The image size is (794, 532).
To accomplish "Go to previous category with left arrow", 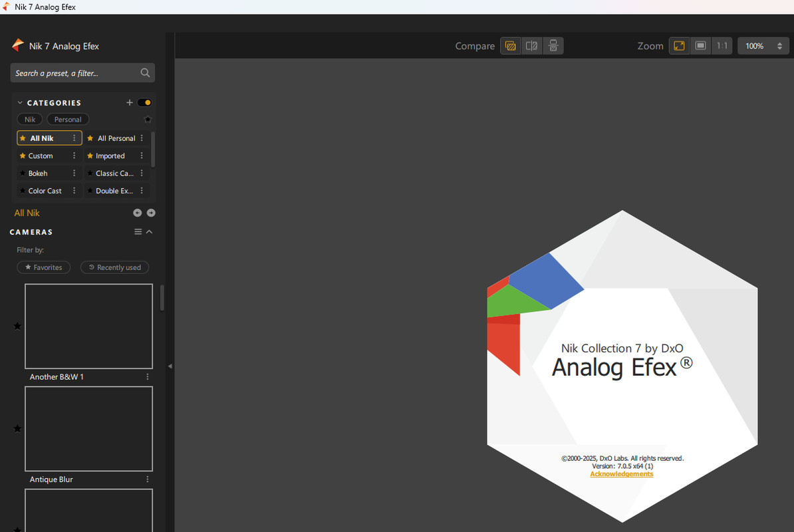I will pyautogui.click(x=137, y=213).
